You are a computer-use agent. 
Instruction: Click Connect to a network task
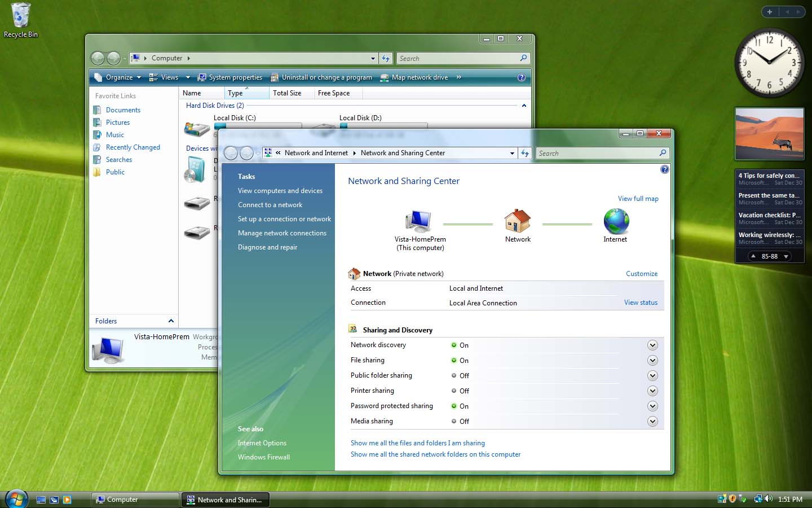point(270,205)
